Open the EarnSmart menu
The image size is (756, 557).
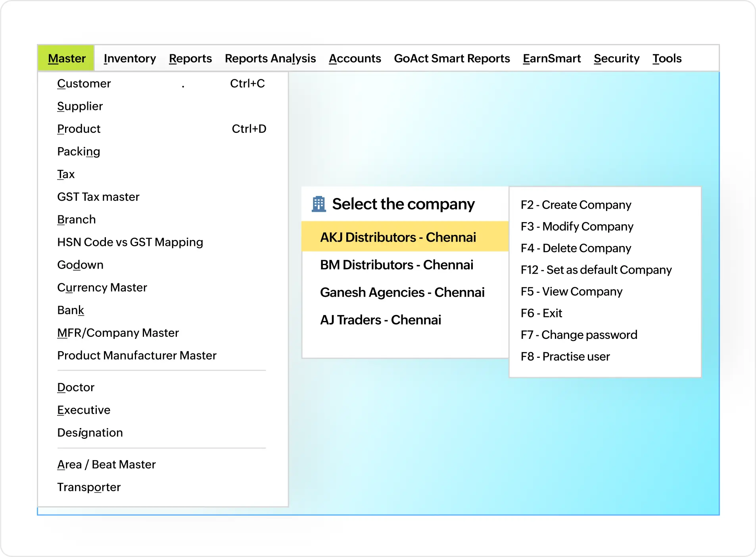point(552,58)
